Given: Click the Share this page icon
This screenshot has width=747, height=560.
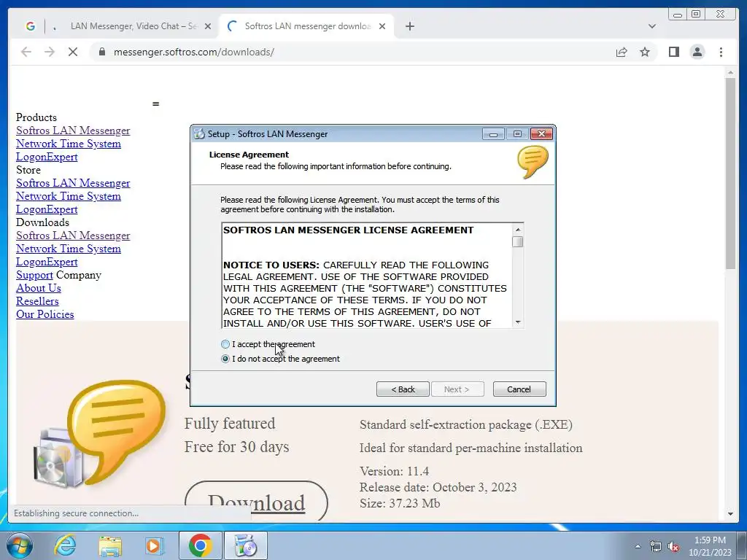Looking at the screenshot, I should 622,52.
